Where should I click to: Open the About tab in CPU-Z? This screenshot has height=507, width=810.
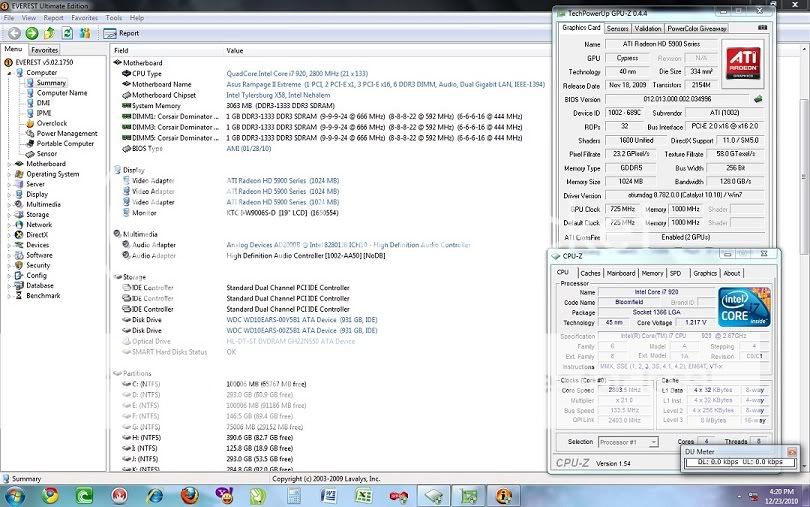pos(731,273)
